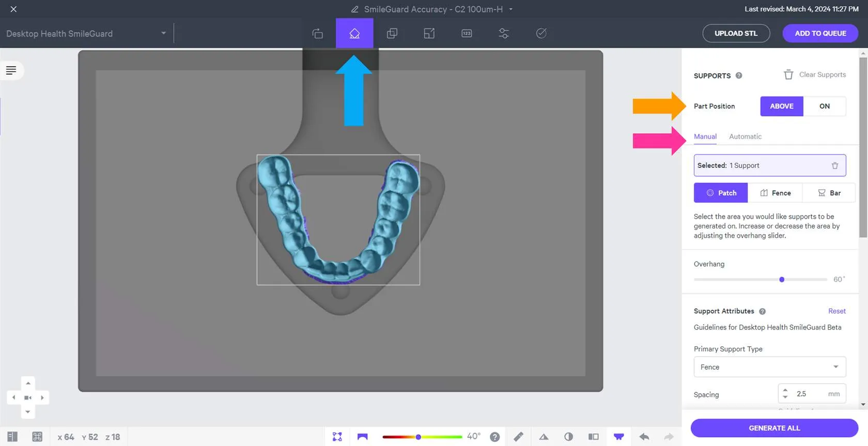868x446 pixels.
Task: Decrease Spacing value with down stepper
Action: coord(785,397)
